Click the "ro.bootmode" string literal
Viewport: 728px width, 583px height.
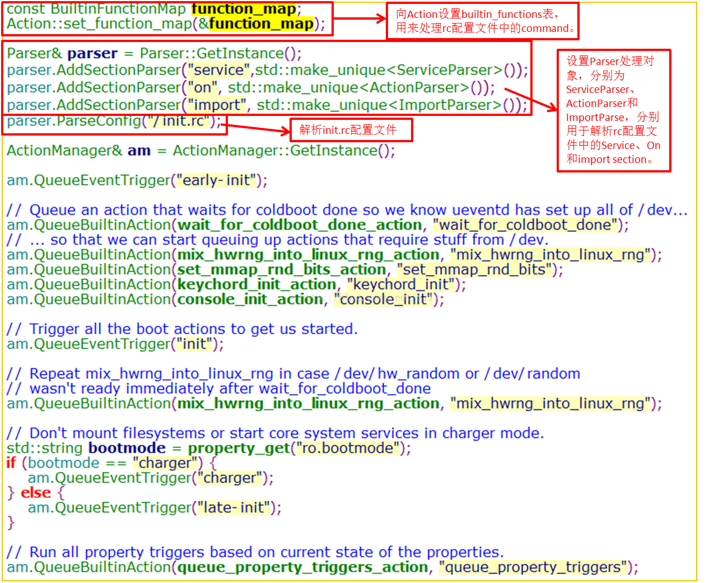click(x=348, y=448)
